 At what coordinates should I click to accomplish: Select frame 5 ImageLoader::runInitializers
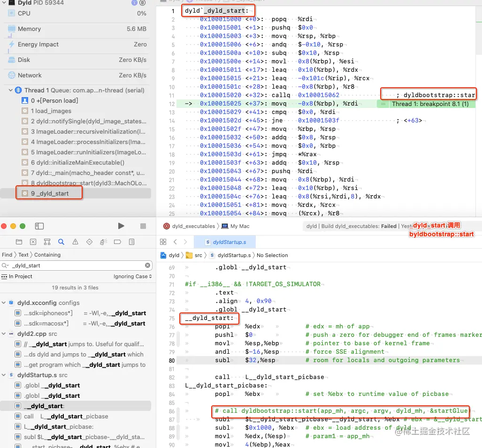[x=84, y=152]
